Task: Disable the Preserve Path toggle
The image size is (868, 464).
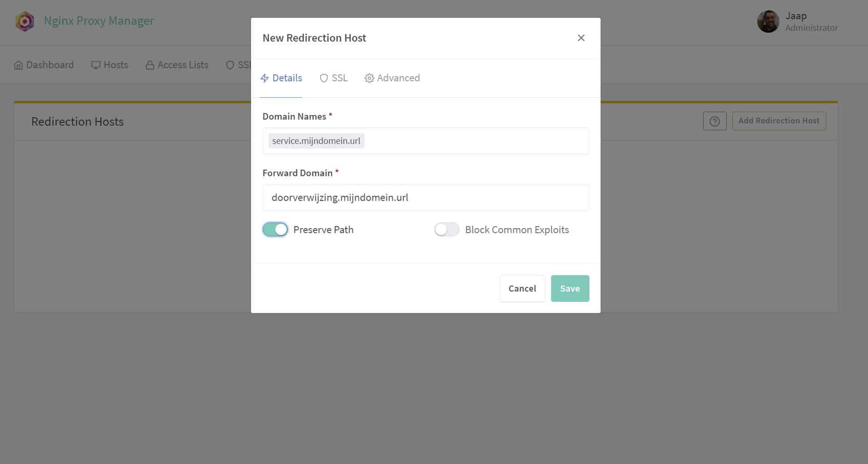Action: tap(275, 230)
